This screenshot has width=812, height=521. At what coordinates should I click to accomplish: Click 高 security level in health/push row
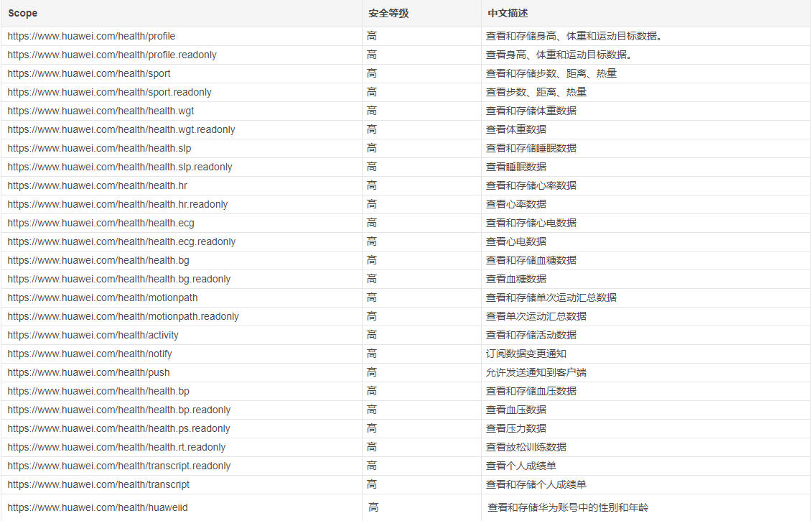(372, 372)
